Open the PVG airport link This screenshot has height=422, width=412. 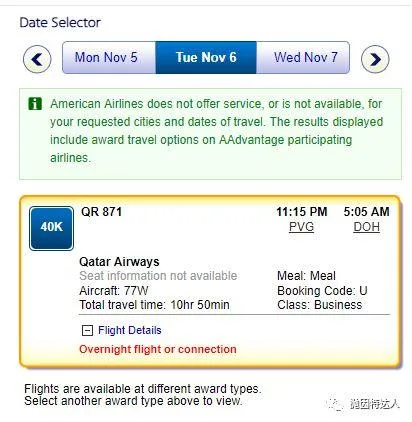301,227
